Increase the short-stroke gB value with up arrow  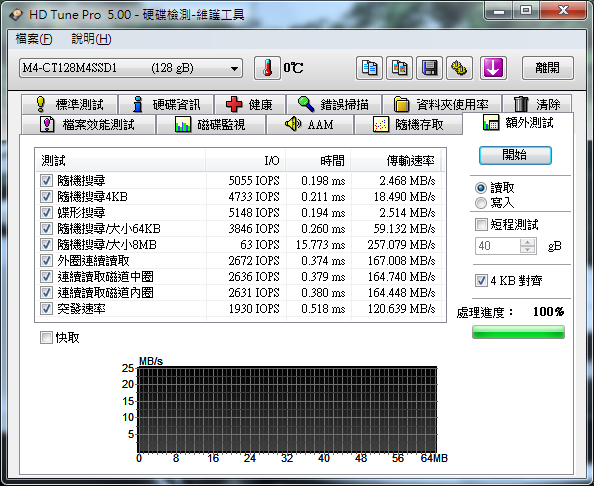point(527,242)
